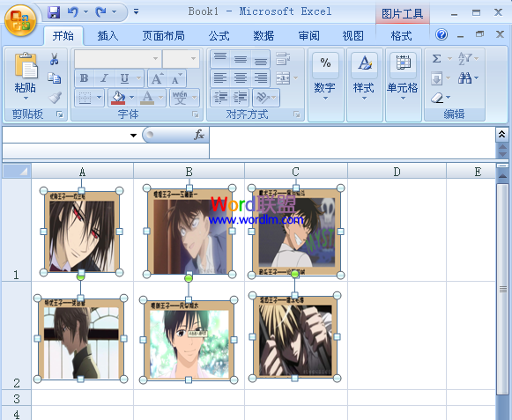
Task: Open the Clipboard dialog launcher
Action: coord(60,114)
